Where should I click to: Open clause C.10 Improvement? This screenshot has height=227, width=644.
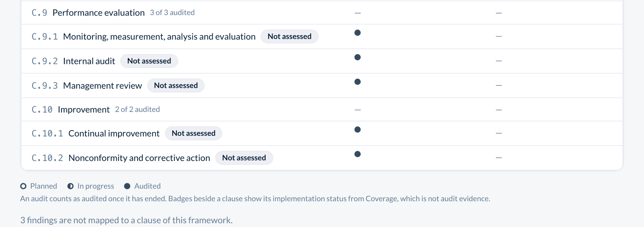[x=70, y=109]
